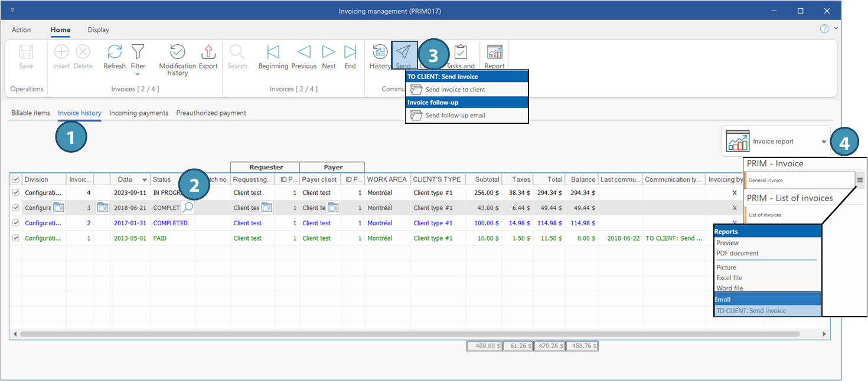This screenshot has width=868, height=381.
Task: Choose Send follow-up email option
Action: pos(455,116)
